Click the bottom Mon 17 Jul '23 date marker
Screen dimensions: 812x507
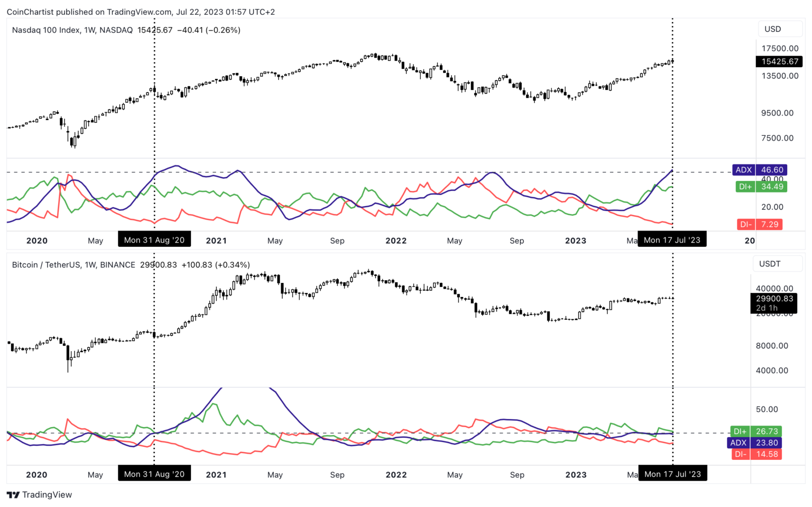pyautogui.click(x=672, y=474)
